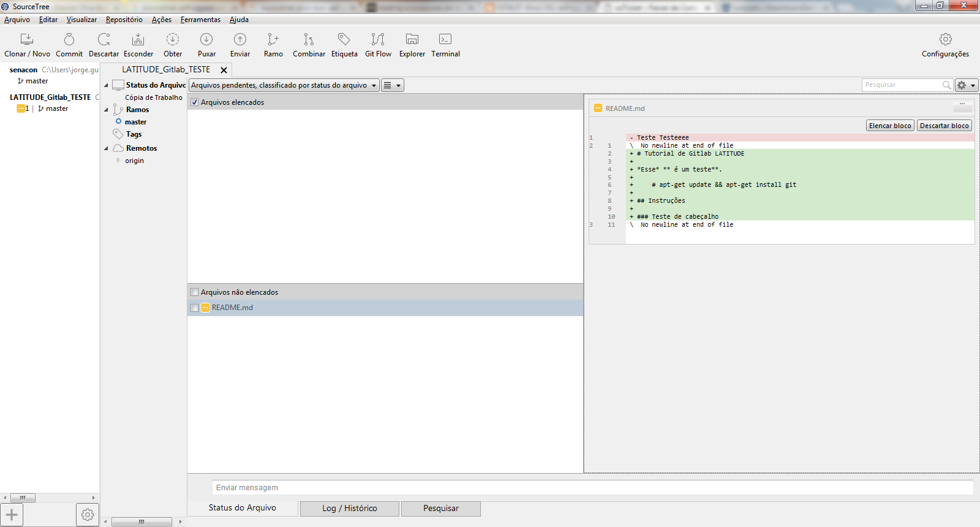
Task: Stage README.md using its checkbox
Action: [x=195, y=308]
